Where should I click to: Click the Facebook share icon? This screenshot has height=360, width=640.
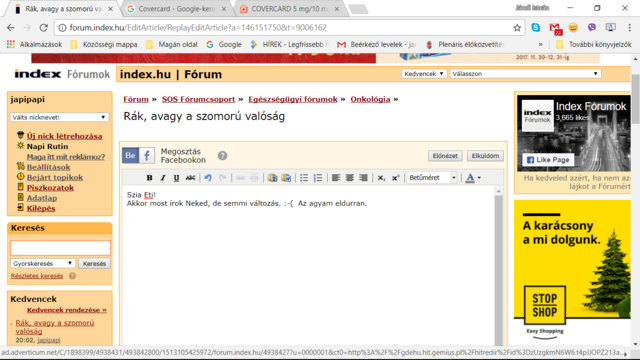pyautogui.click(x=147, y=156)
